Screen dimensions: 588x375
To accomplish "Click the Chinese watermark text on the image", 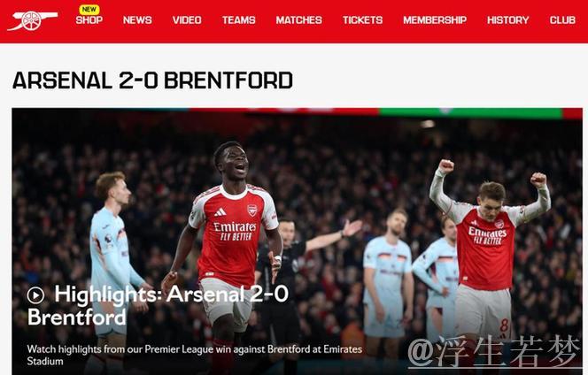I will pos(494,351).
